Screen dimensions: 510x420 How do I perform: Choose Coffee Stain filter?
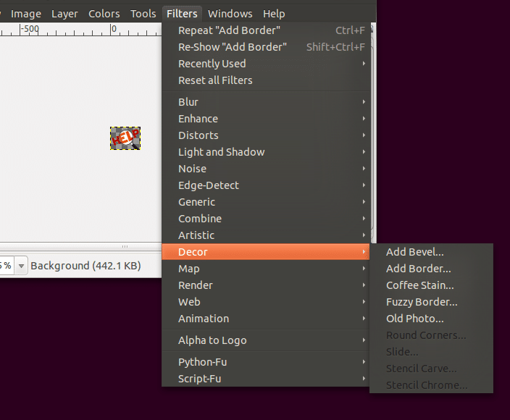click(x=419, y=285)
